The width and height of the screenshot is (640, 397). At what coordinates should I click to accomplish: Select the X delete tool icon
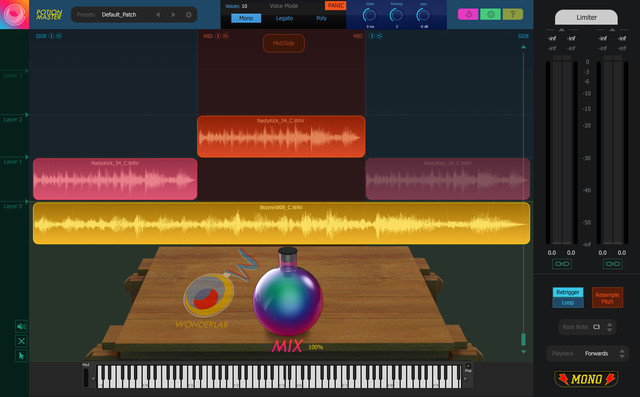pos(21,341)
